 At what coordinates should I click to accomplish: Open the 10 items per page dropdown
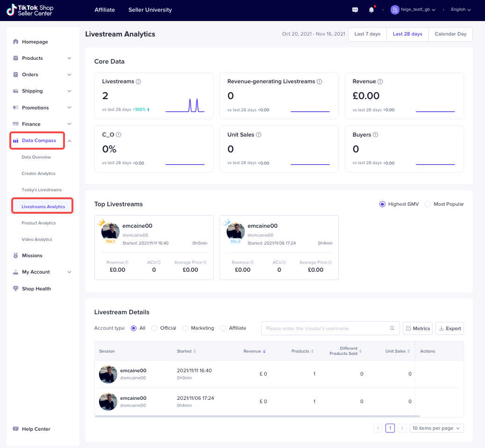click(436, 428)
